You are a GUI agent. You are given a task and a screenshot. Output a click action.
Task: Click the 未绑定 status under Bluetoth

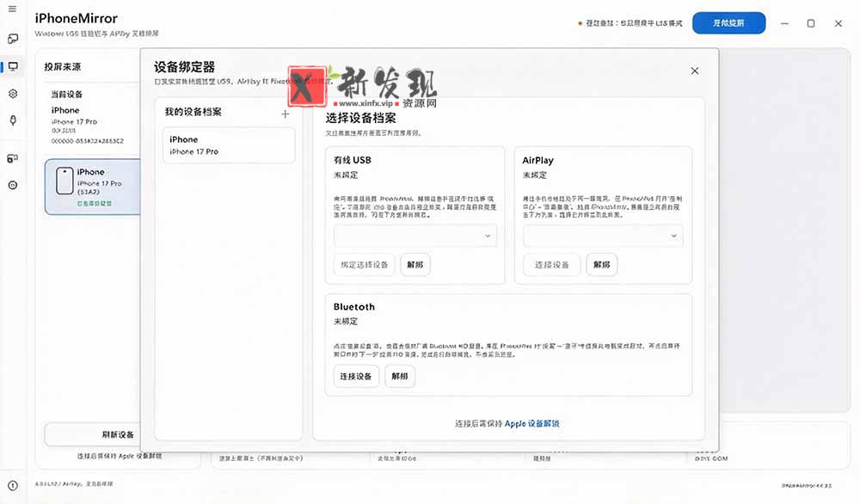point(346,322)
